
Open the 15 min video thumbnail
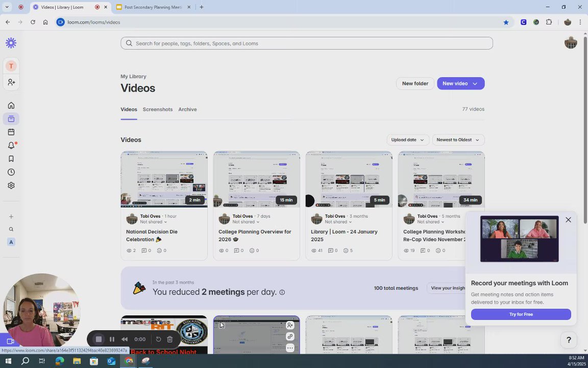tap(256, 179)
